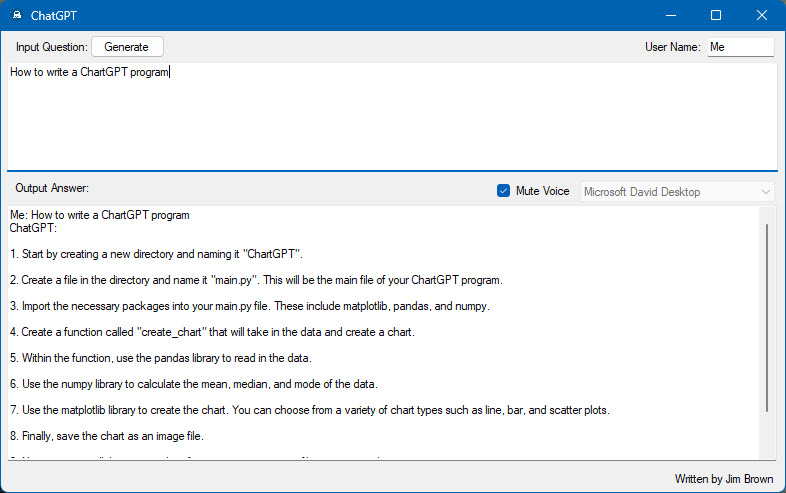Screen dimensions: 786x493
Task: Click the 'Output Answer:' label
Action: pyautogui.click(x=52, y=188)
